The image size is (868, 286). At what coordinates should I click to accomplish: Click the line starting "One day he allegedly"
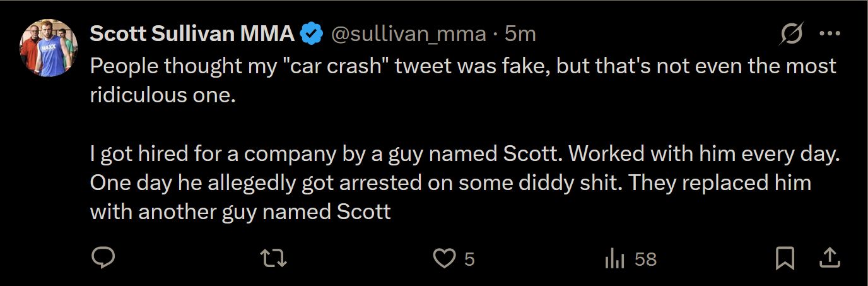(x=450, y=183)
